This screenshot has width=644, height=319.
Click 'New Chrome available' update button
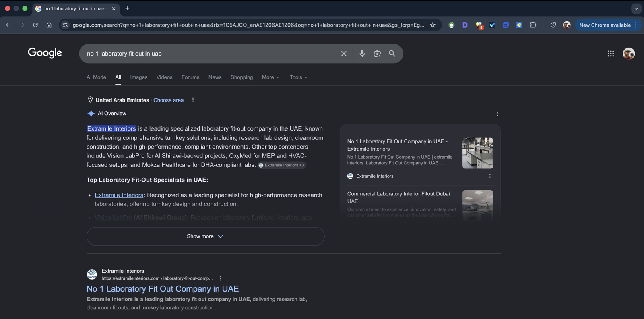coord(605,25)
